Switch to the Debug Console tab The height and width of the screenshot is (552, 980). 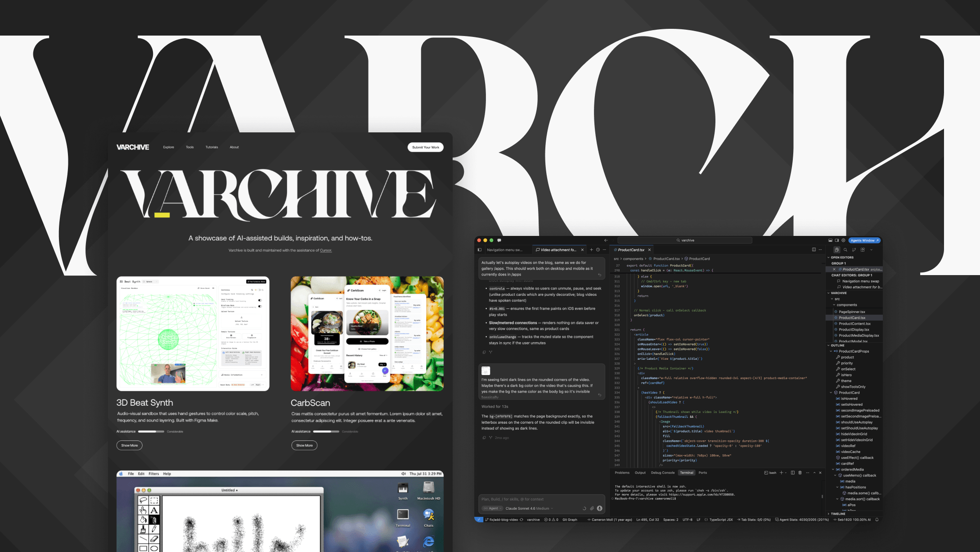pyautogui.click(x=662, y=473)
